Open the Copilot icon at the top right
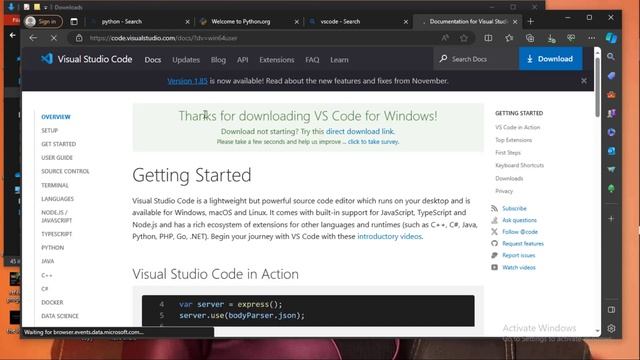Viewport: 640px width, 360px height. point(611,38)
